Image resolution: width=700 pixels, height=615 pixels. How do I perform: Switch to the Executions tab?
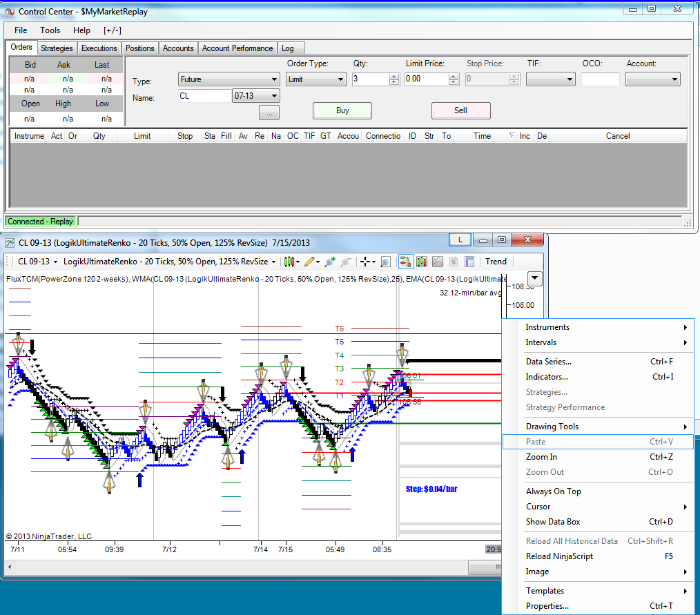pyautogui.click(x=99, y=48)
